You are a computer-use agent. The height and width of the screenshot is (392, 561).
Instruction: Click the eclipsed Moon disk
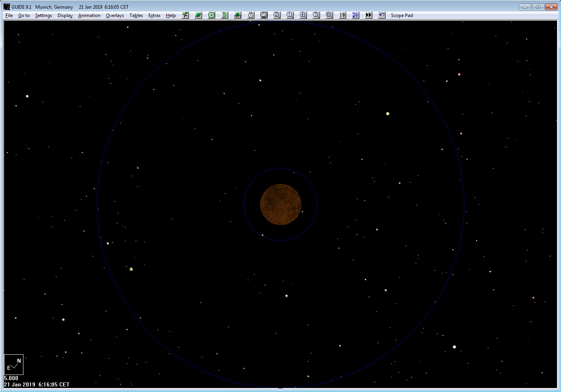(281, 204)
